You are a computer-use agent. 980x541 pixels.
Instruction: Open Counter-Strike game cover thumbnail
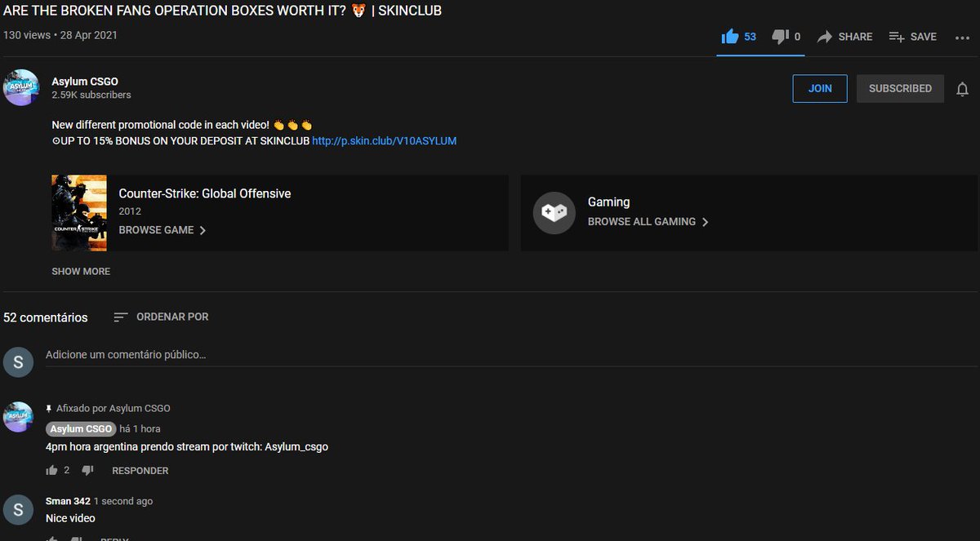coord(79,212)
